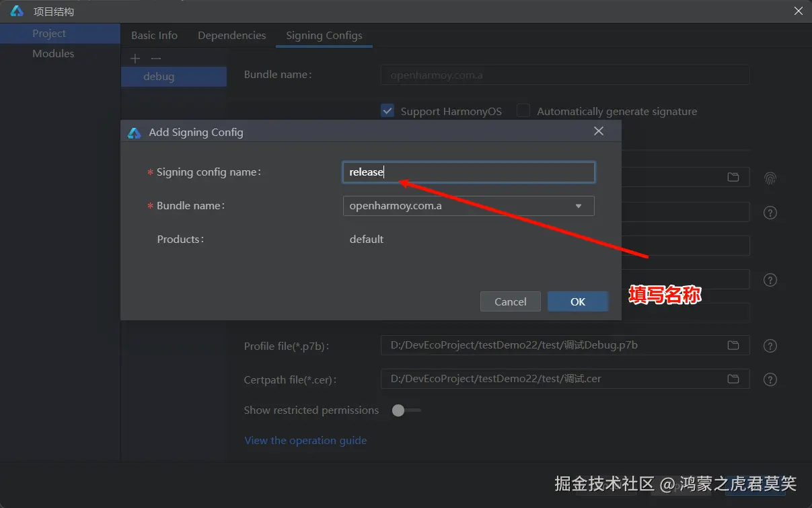Click the default Products value text
Screen dimensions: 812x508
(x=367, y=239)
